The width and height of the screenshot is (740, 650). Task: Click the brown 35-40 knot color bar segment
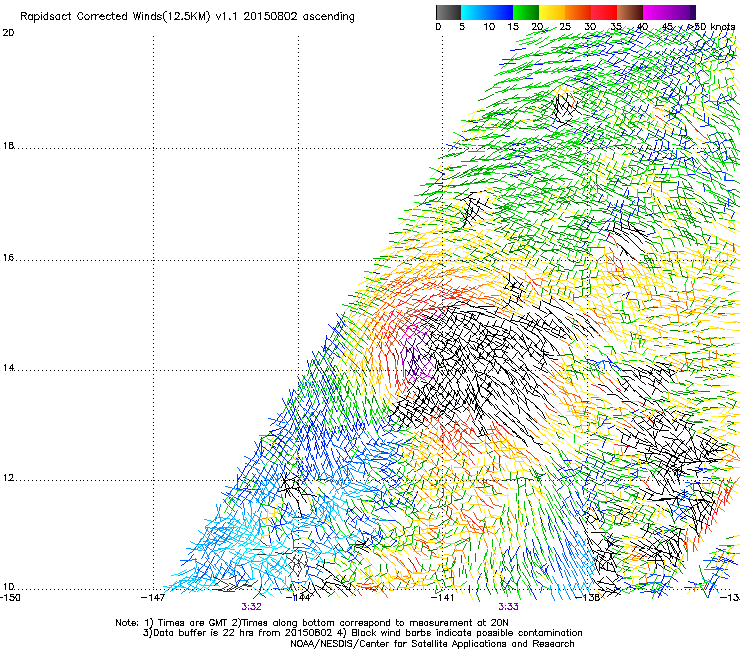point(630,12)
